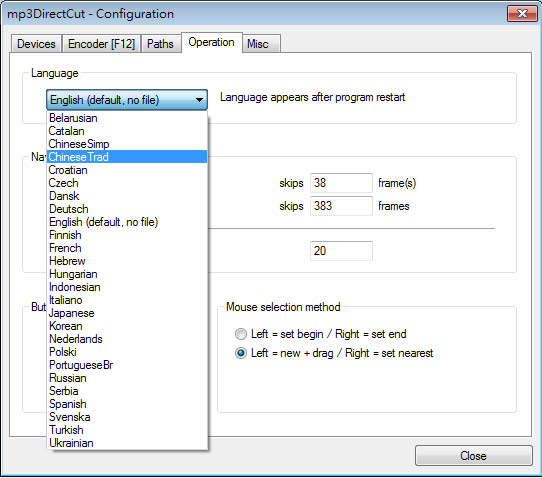Viewport: 542px width, 478px height.
Task: Pick PortugueseBr language option
Action: pyautogui.click(x=127, y=365)
